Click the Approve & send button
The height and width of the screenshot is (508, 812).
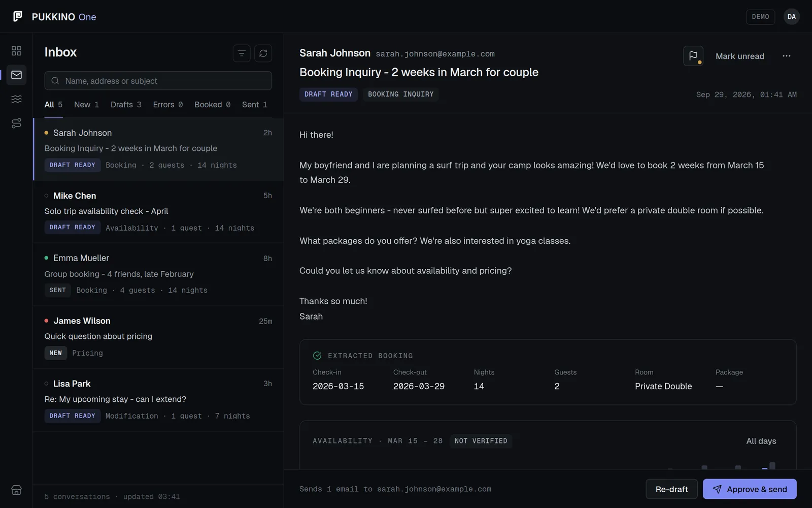click(x=750, y=489)
